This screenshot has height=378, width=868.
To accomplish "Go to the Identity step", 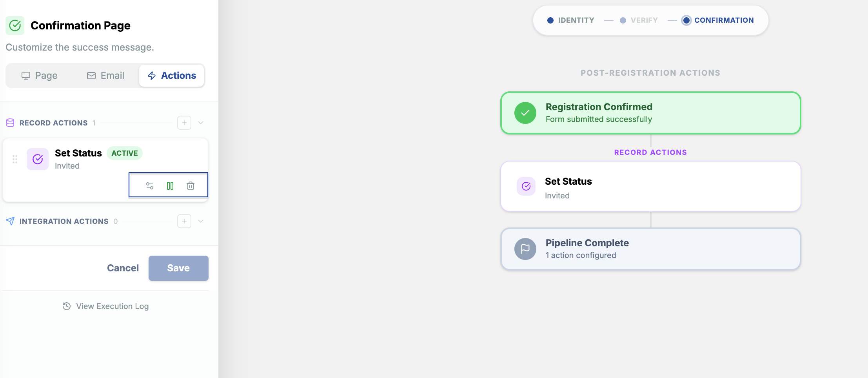I will coord(571,20).
